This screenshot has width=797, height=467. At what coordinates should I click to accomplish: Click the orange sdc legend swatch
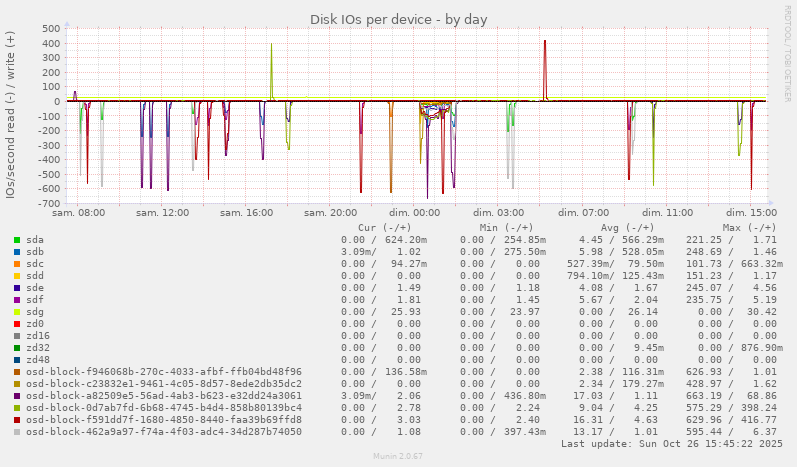coord(17,264)
